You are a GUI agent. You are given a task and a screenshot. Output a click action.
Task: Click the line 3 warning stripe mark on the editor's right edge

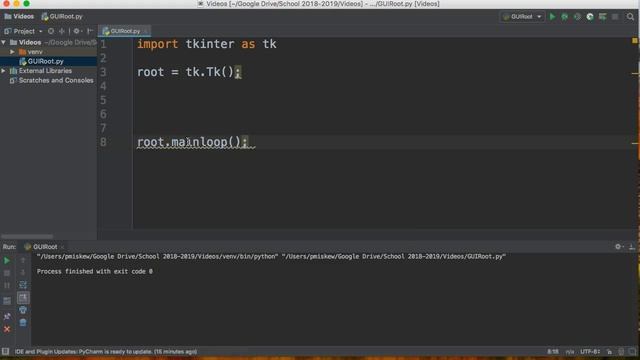click(635, 73)
